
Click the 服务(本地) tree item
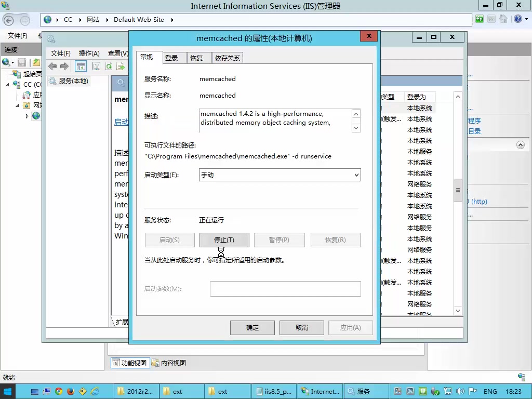69,81
